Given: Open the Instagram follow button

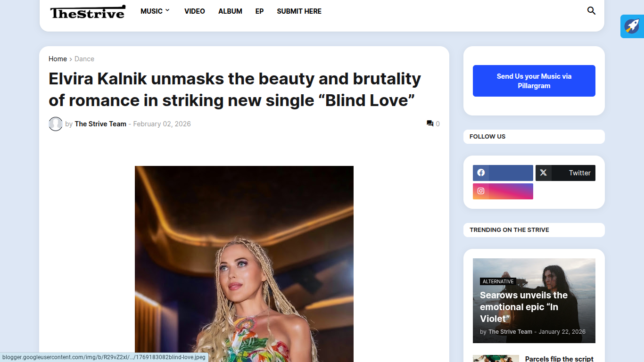Looking at the screenshot, I should click(x=503, y=191).
